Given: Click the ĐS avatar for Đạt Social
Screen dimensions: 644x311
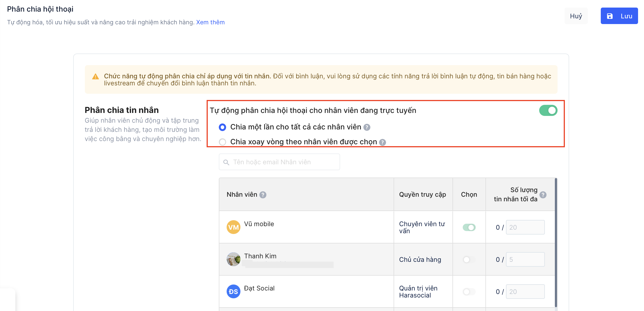Looking at the screenshot, I should 233,291.
